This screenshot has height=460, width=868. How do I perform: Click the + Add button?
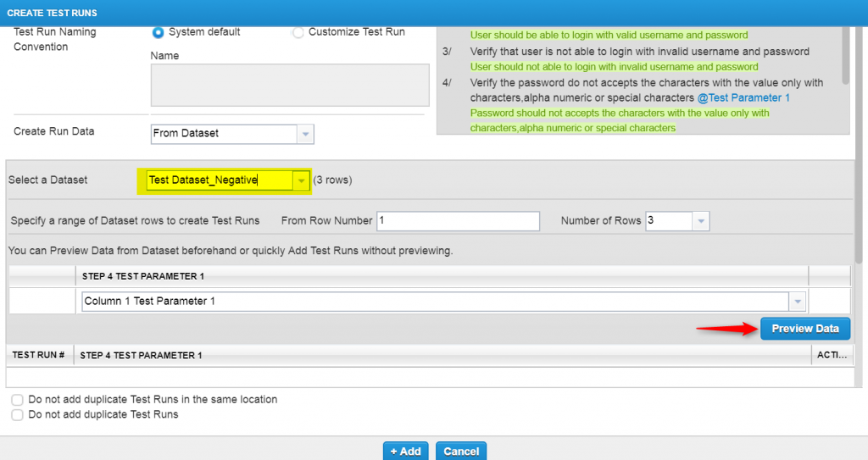tap(405, 452)
